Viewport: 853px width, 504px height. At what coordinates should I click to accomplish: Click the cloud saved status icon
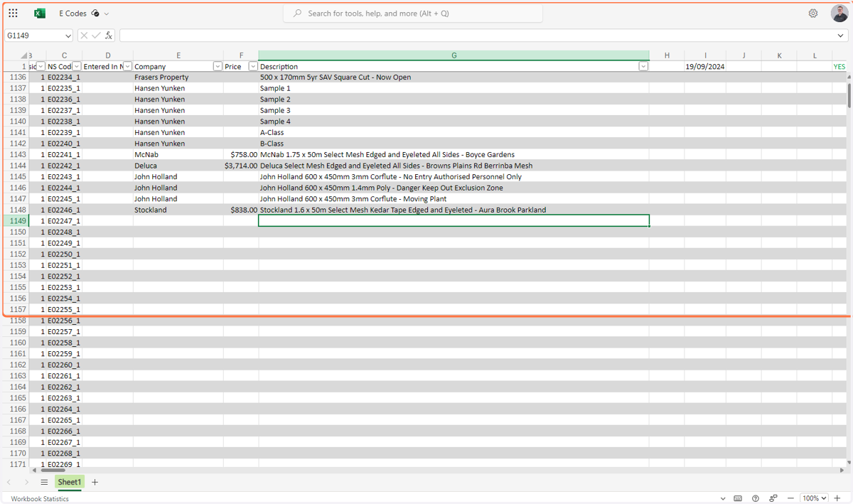[x=95, y=14]
